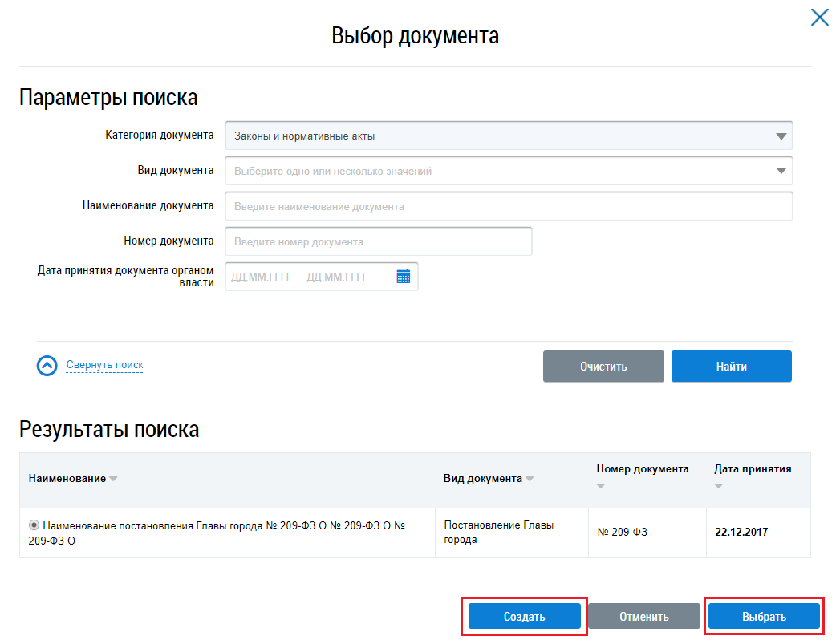
Task: Click the Свернуть поиск link
Action: pos(104,365)
